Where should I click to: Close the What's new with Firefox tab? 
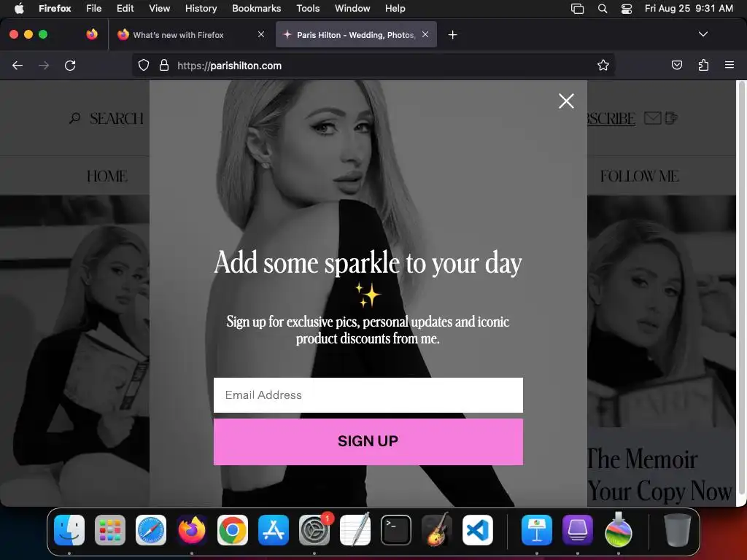tap(260, 34)
